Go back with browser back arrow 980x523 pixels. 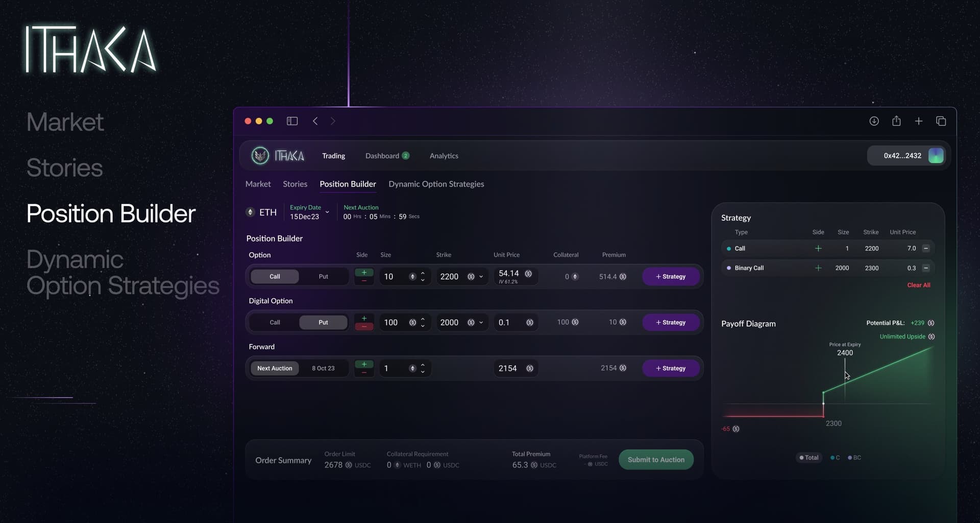point(315,121)
